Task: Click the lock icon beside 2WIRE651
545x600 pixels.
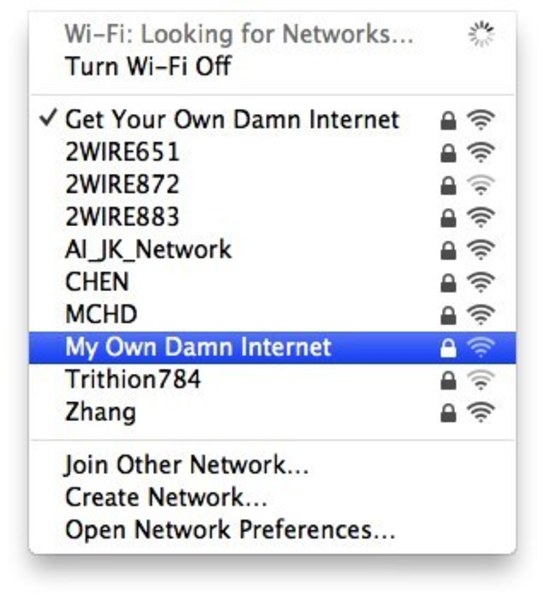Action: (448, 153)
